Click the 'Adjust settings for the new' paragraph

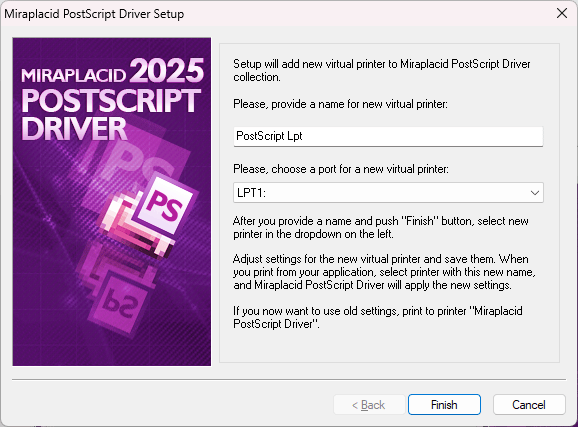(384, 272)
